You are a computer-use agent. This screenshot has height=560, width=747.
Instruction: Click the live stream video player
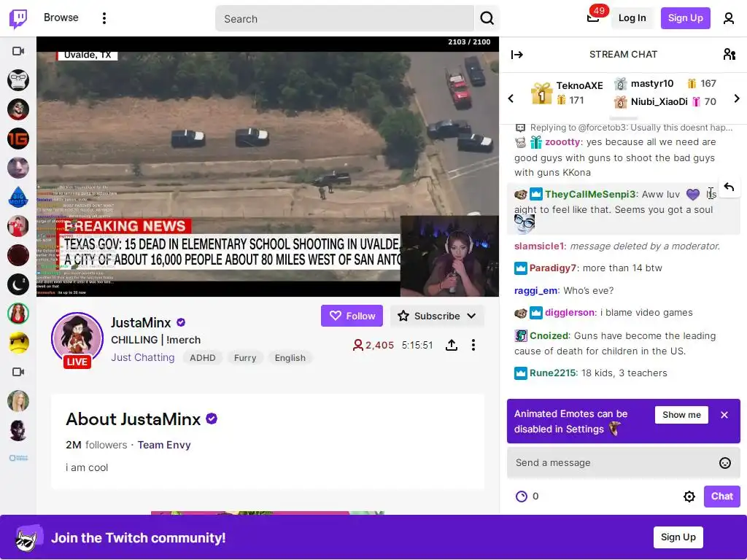268,167
